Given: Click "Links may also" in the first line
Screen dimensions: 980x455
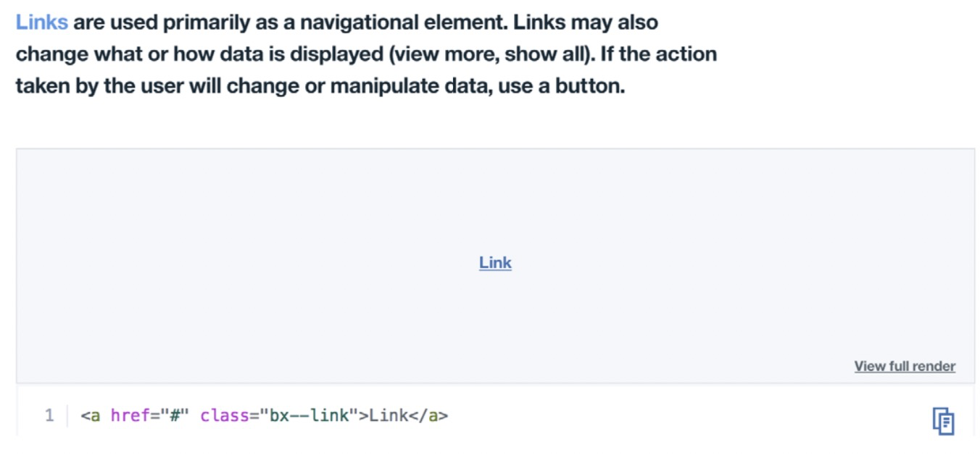Looking at the screenshot, I should pos(586,22).
